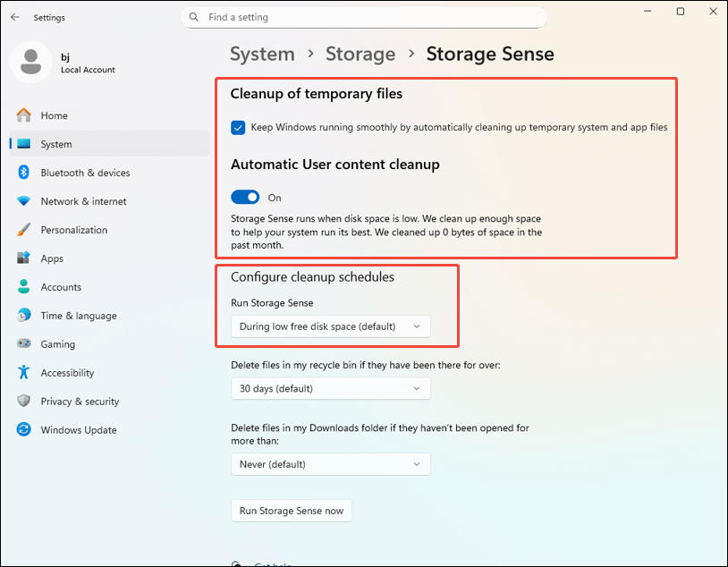Screen dimensions: 728x567
Task: Uncheck automatic temporary file cleanup
Action: [x=238, y=128]
